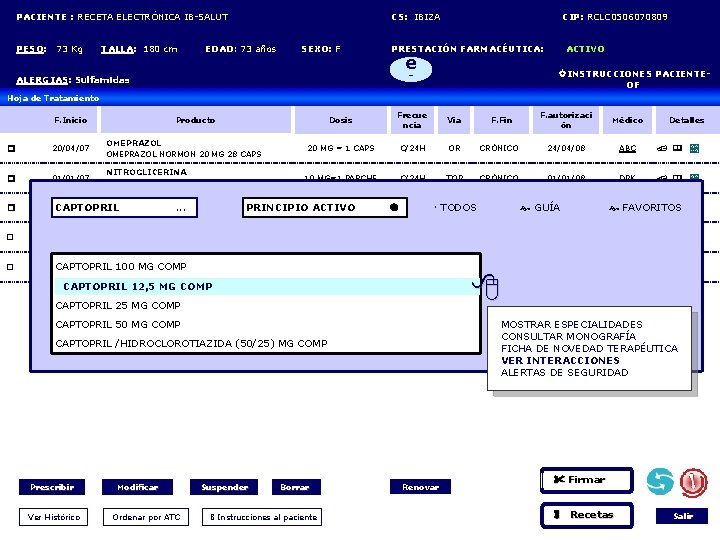Choose Consultar Monografía from the context menu
The image size is (720, 540).
(x=568, y=336)
